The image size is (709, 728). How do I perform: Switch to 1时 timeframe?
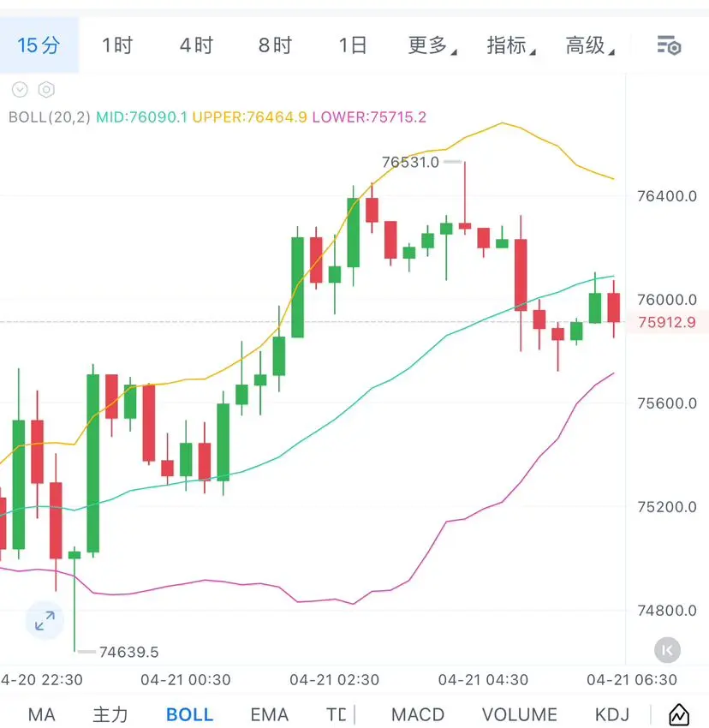[117, 45]
